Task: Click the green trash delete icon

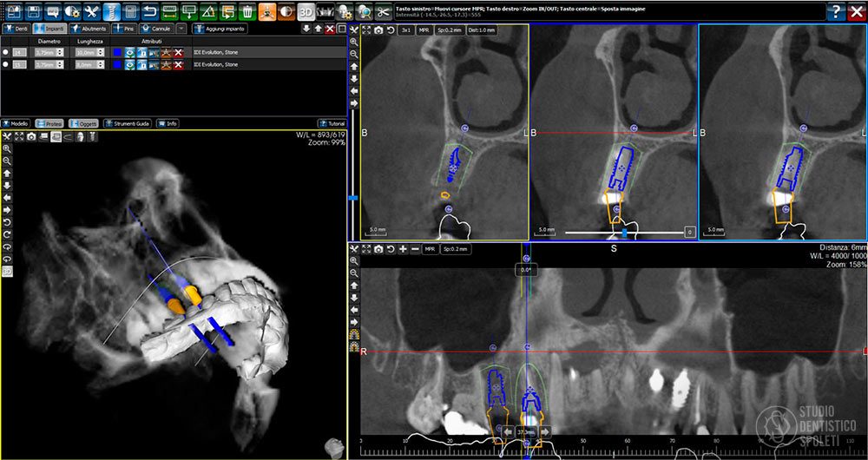Action: (248, 10)
